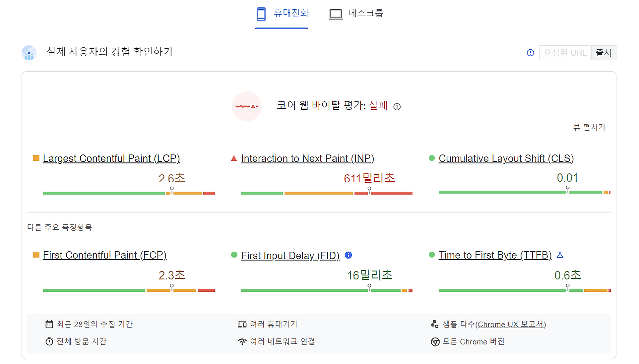Switch to the 휴대전화 tab
The height and width of the screenshot is (364, 639).
(x=281, y=13)
